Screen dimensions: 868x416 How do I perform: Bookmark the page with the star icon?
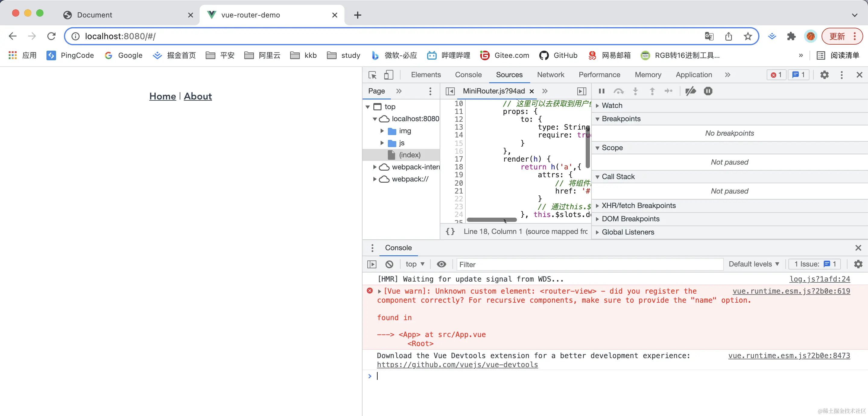[748, 36]
